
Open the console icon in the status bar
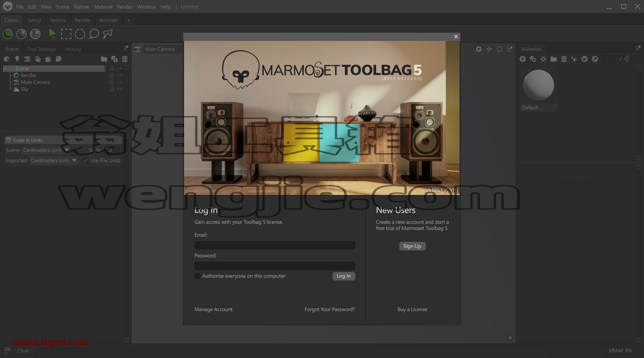7,351
